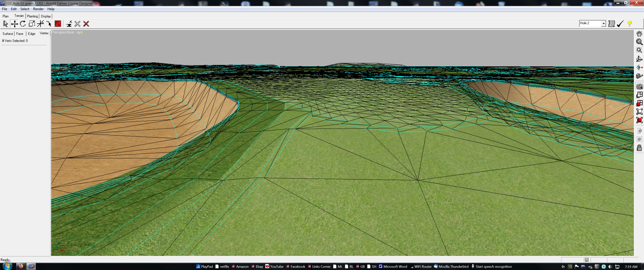
Task: Click the '# Verts Selected: 0' text
Action: (x=15, y=41)
